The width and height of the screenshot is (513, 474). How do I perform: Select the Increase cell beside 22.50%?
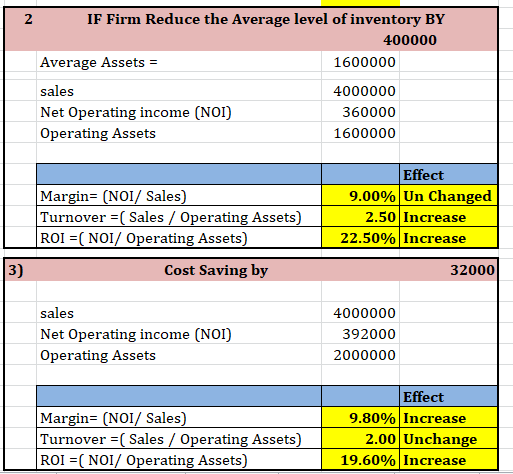click(448, 238)
